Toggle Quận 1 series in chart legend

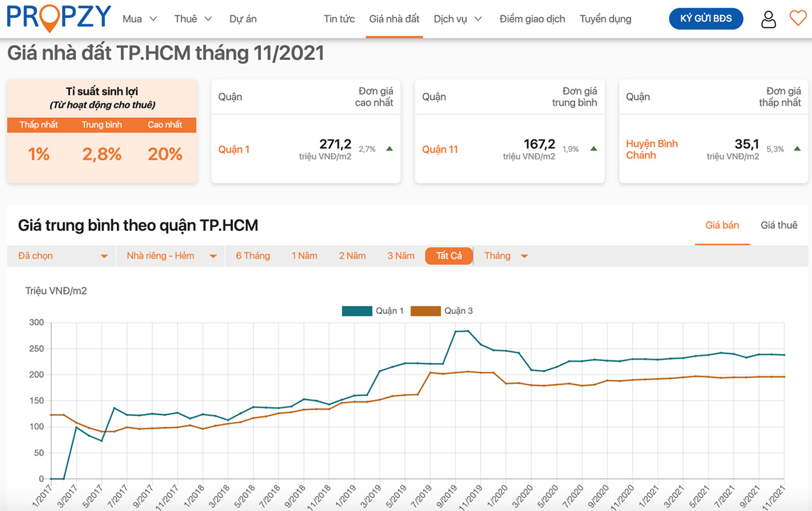point(373,311)
